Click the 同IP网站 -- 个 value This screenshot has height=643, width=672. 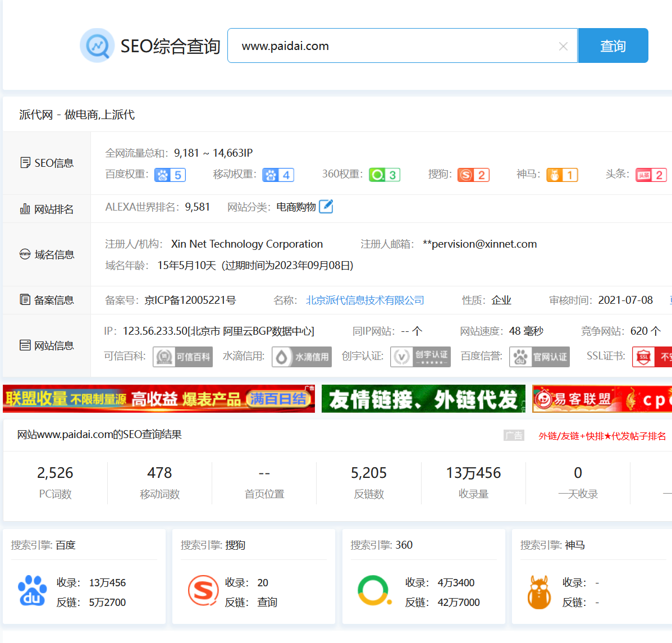(x=412, y=331)
